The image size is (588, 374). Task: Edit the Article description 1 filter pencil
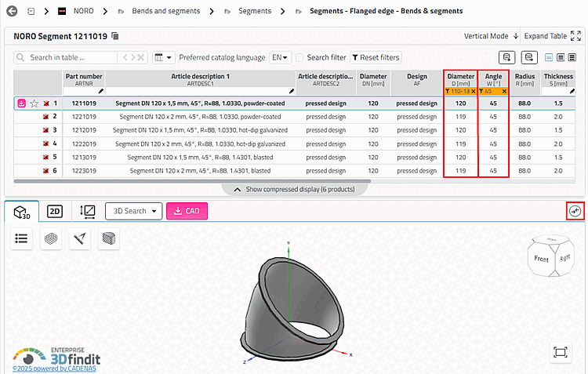click(x=292, y=91)
